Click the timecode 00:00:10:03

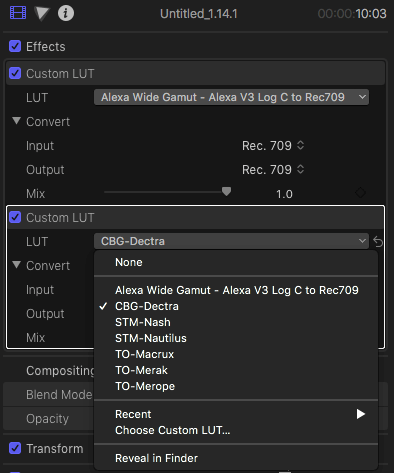click(x=352, y=14)
